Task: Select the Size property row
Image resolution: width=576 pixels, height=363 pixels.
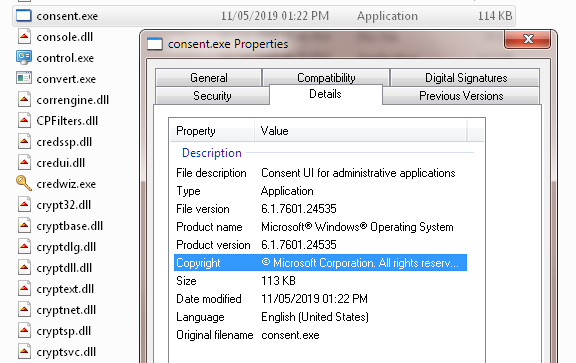Action: (x=320, y=281)
